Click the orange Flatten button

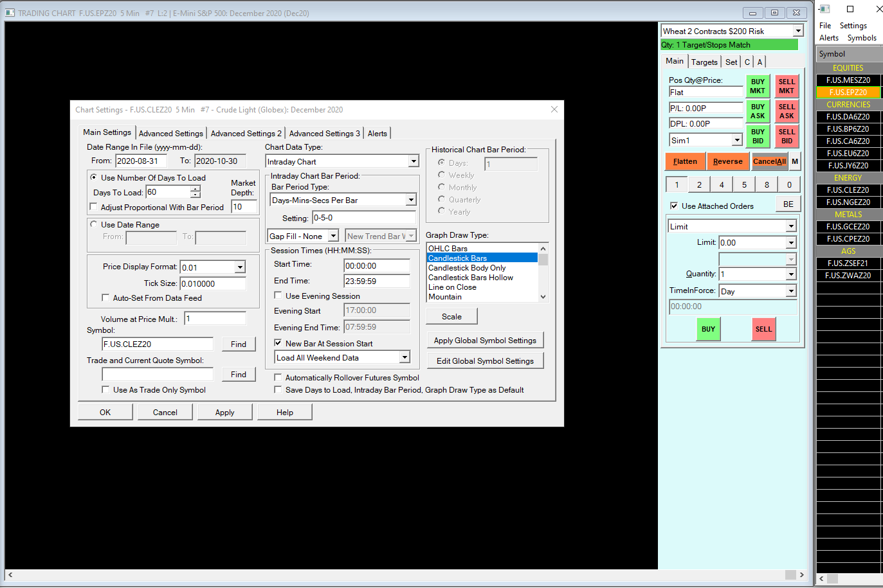click(685, 161)
